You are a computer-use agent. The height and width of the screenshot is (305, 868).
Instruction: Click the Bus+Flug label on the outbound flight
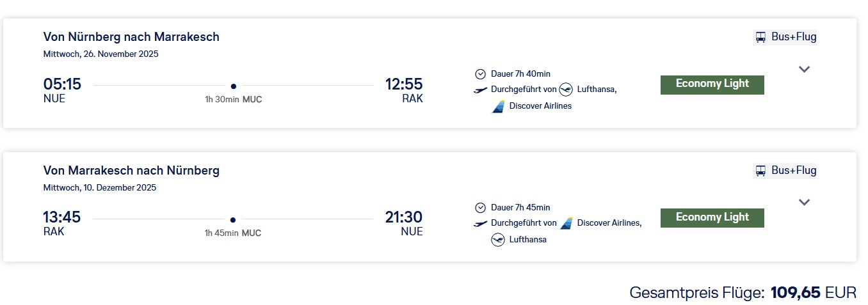pos(794,37)
